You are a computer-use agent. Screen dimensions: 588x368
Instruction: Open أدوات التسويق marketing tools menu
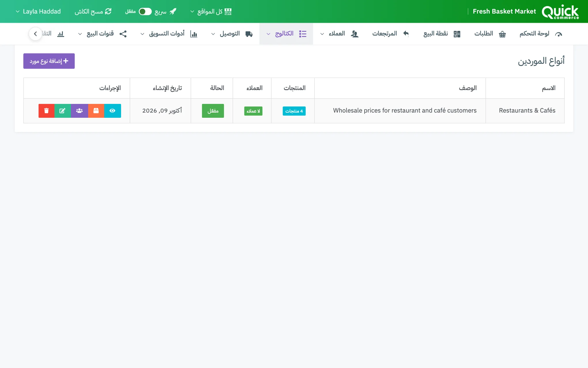click(x=169, y=34)
